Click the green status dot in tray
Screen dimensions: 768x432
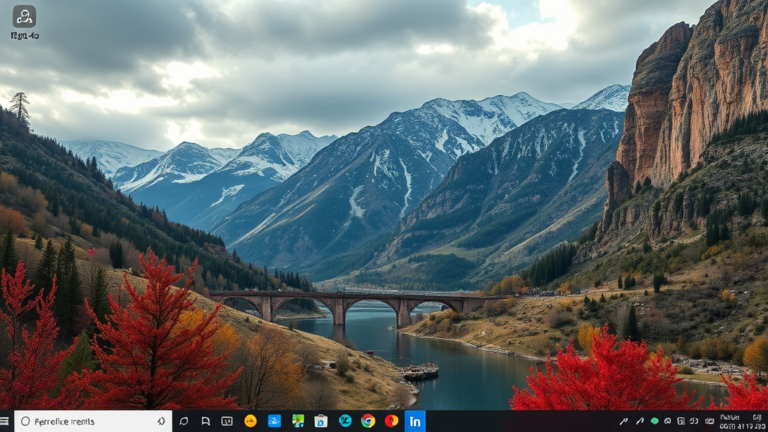[x=655, y=421]
